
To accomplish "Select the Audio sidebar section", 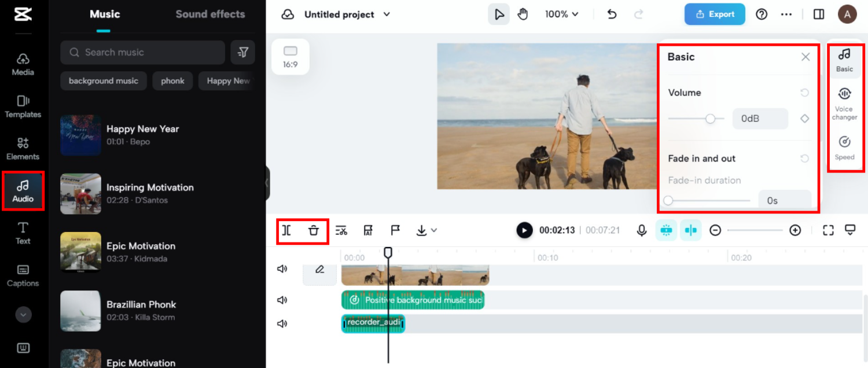I will coord(23,191).
